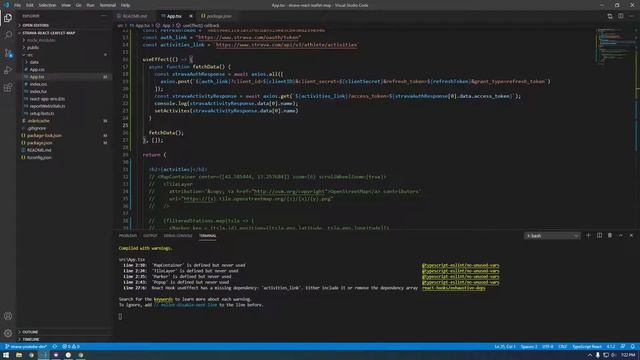
Task: Switch to the README.md editor tab
Action: tap(135, 16)
